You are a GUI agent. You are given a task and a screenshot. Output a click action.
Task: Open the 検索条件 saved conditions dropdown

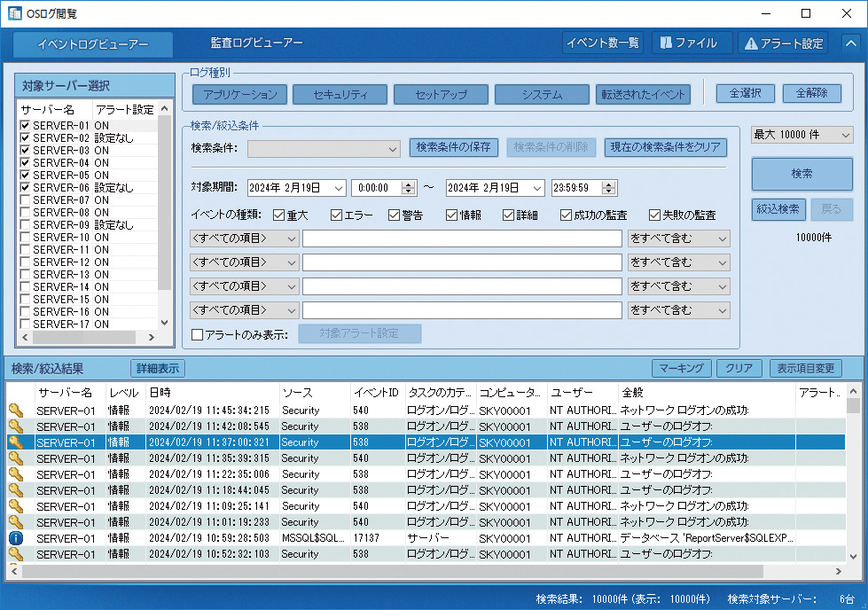click(324, 149)
